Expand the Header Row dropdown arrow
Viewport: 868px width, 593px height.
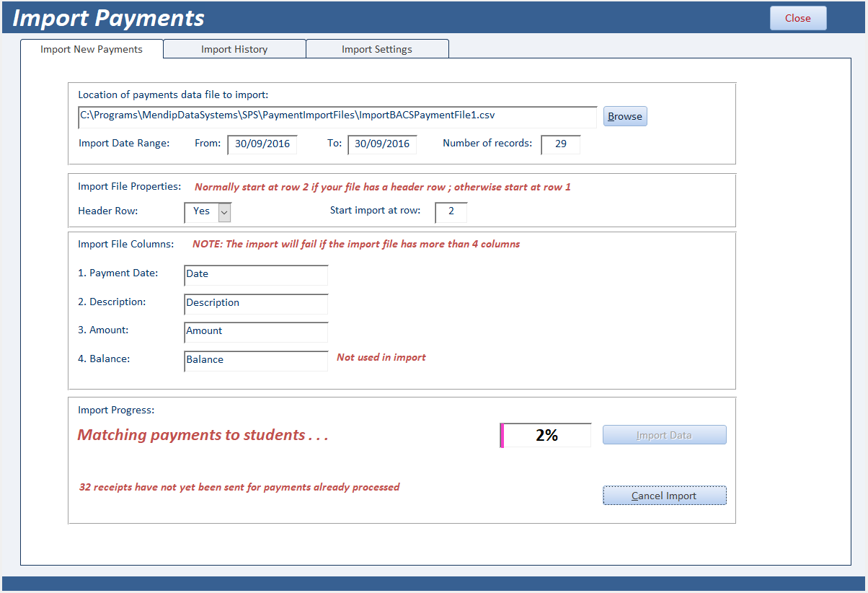point(224,212)
